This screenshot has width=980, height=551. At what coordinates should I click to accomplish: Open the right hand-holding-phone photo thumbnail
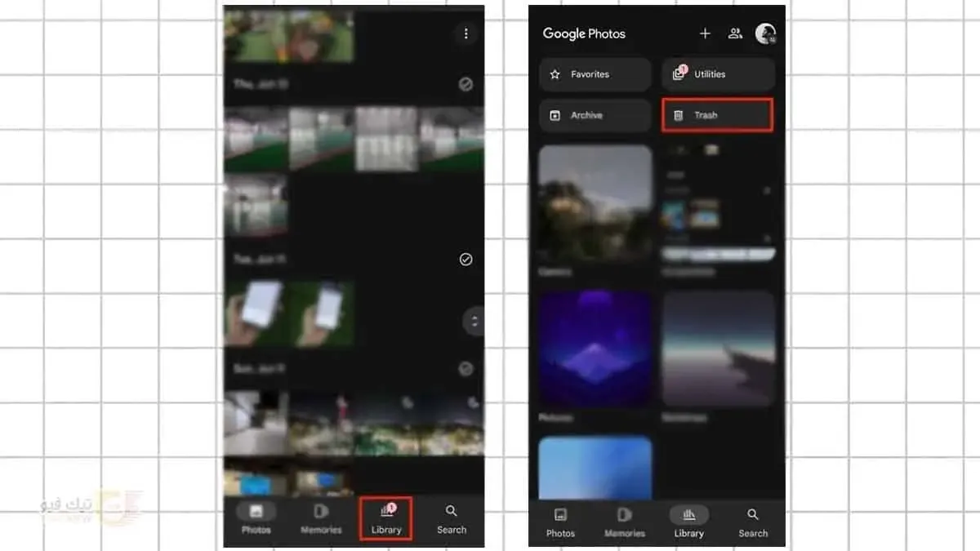pos(322,314)
